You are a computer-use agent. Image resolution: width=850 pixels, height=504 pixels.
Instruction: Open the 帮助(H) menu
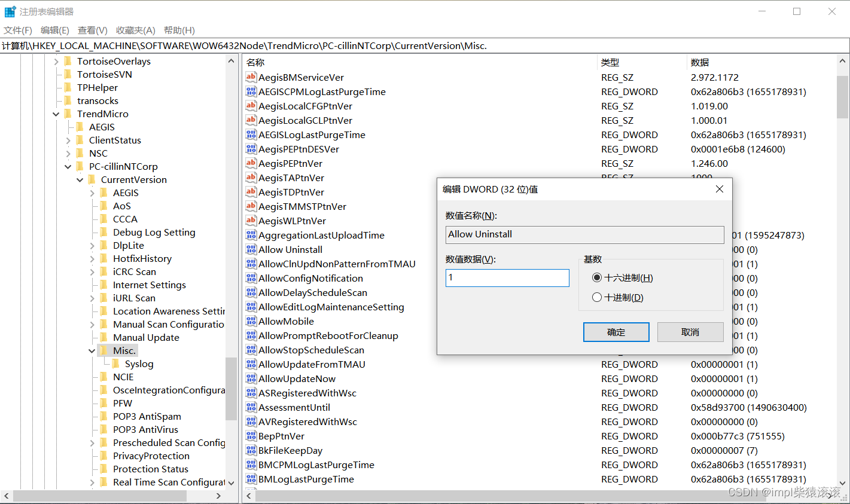pyautogui.click(x=179, y=30)
